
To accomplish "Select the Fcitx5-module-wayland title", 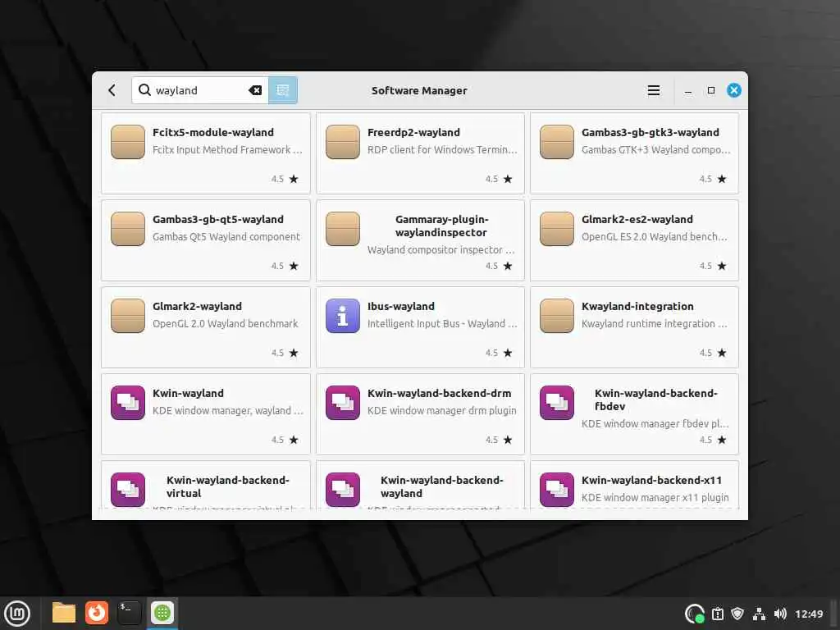I will click(x=213, y=132).
